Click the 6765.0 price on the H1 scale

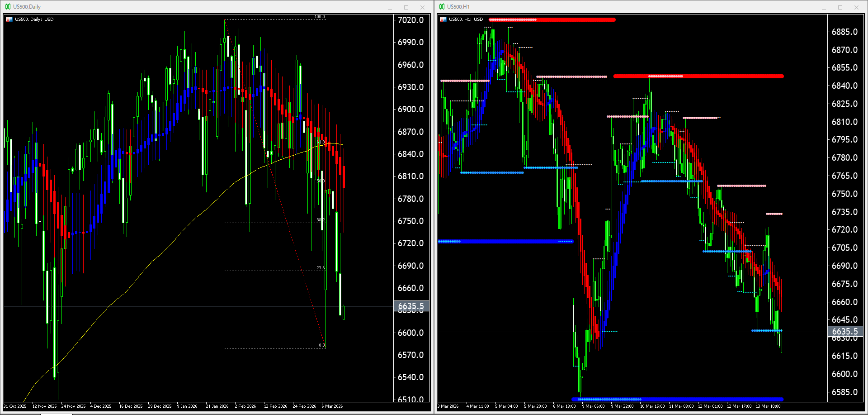tap(845, 176)
